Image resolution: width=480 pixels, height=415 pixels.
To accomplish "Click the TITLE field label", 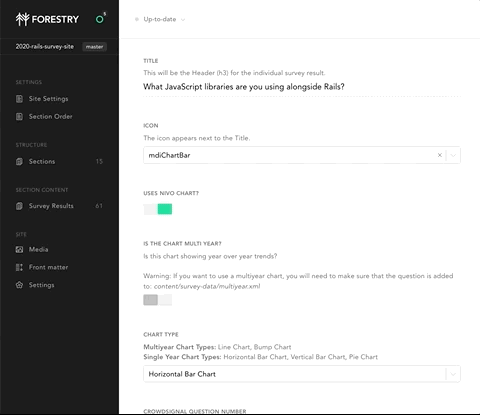I will [x=151, y=61].
